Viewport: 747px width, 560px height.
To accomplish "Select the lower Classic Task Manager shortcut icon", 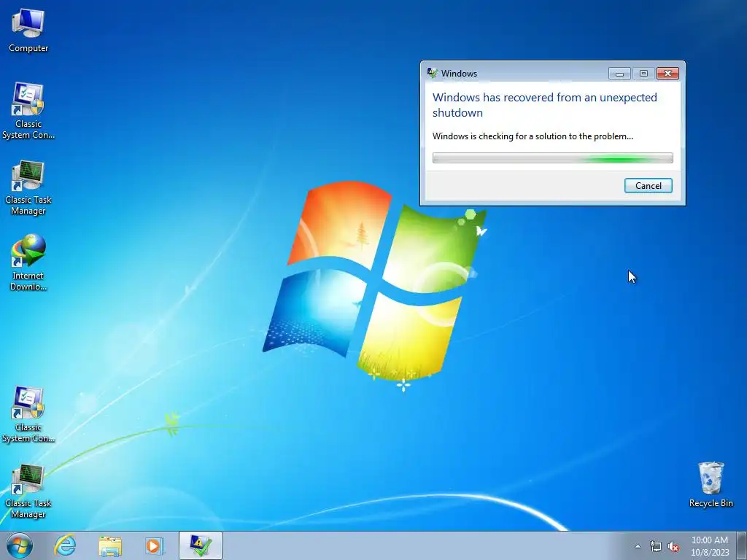I will pyautogui.click(x=28, y=491).
